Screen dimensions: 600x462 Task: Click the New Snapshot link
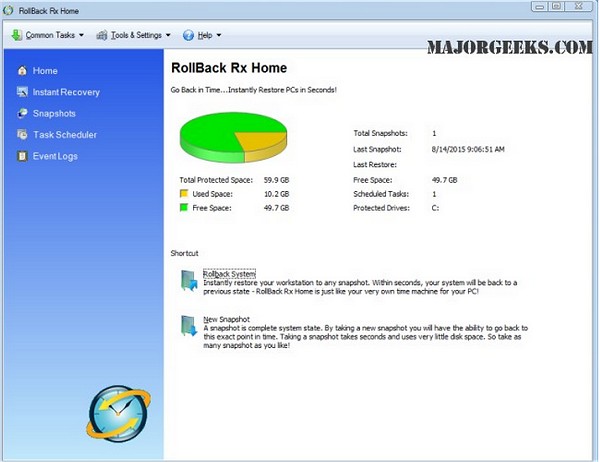tap(227, 319)
